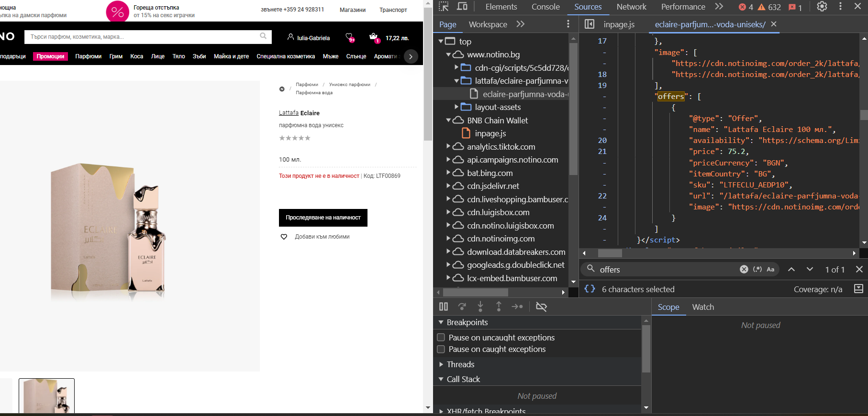This screenshot has width=868, height=416.
Task: Collapse the www.notino.bg domain node
Action: pyautogui.click(x=449, y=55)
